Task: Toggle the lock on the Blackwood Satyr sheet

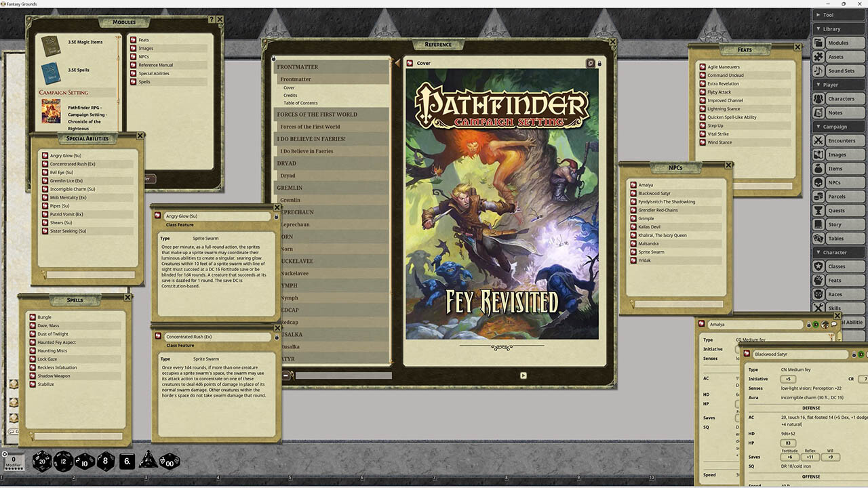Action: [x=853, y=355]
